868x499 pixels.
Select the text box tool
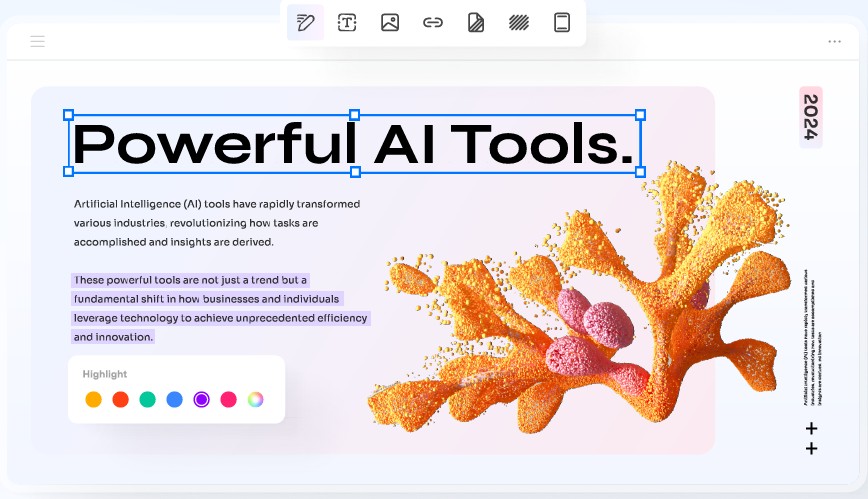click(347, 22)
